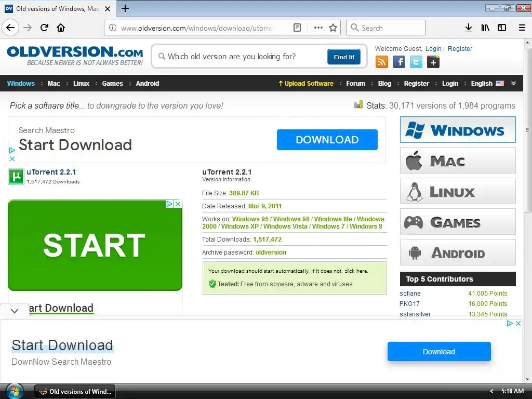The width and height of the screenshot is (532, 399).
Task: Click the black plus share icon
Action: (x=433, y=62)
